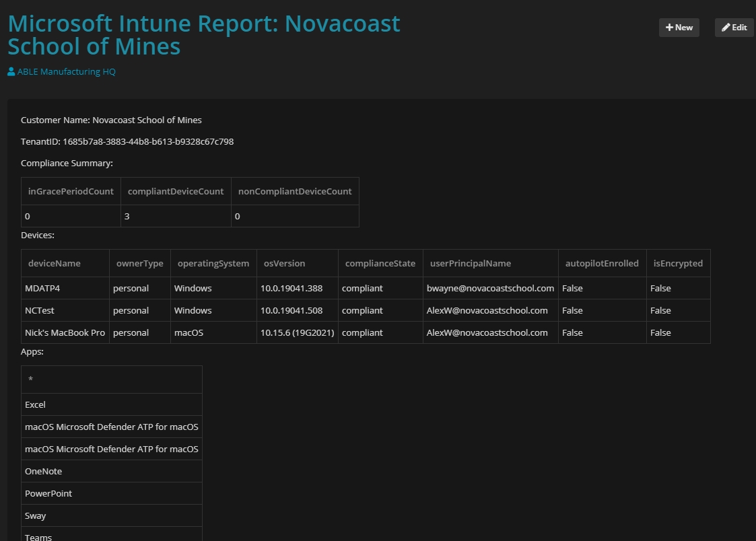
Task: Open the ABLE Manufacturing HQ link
Action: 61,72
